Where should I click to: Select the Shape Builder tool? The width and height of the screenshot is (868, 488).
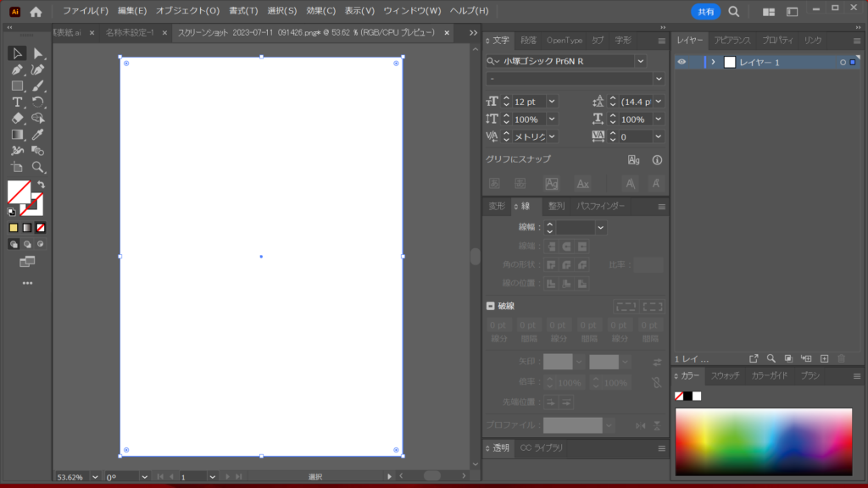37,118
